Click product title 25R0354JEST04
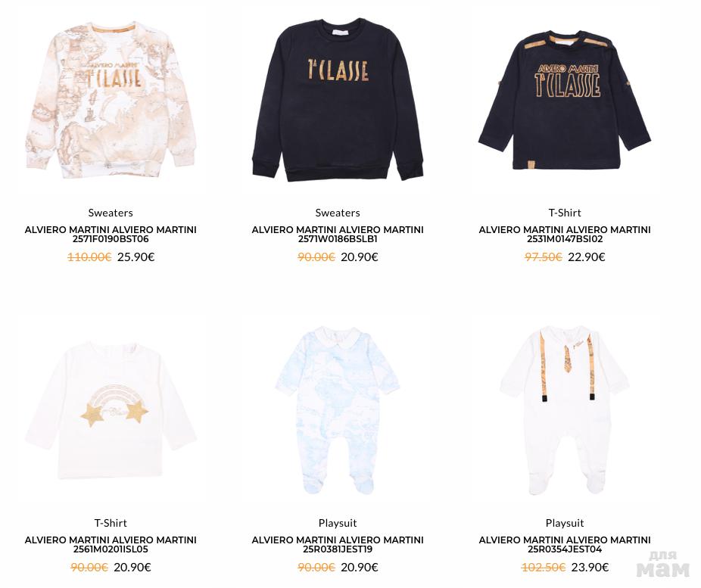Image resolution: width=701 pixels, height=588 pixels. coord(565,544)
